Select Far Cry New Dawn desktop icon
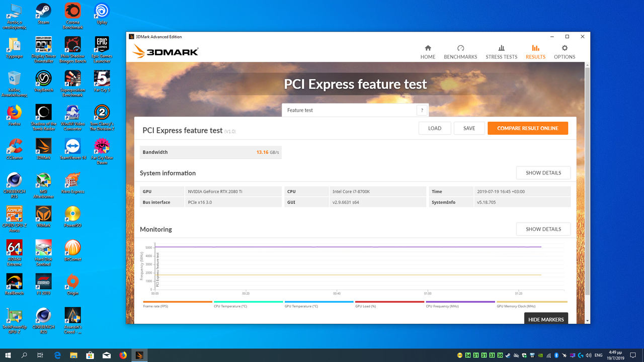644x362 pixels. (102, 151)
